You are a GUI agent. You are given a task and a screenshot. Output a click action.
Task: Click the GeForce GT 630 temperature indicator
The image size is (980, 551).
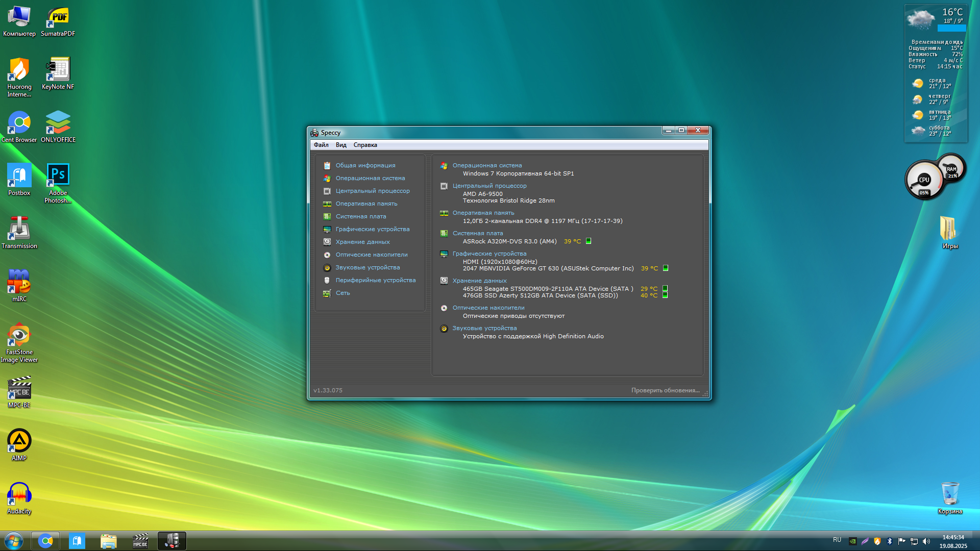(x=666, y=268)
